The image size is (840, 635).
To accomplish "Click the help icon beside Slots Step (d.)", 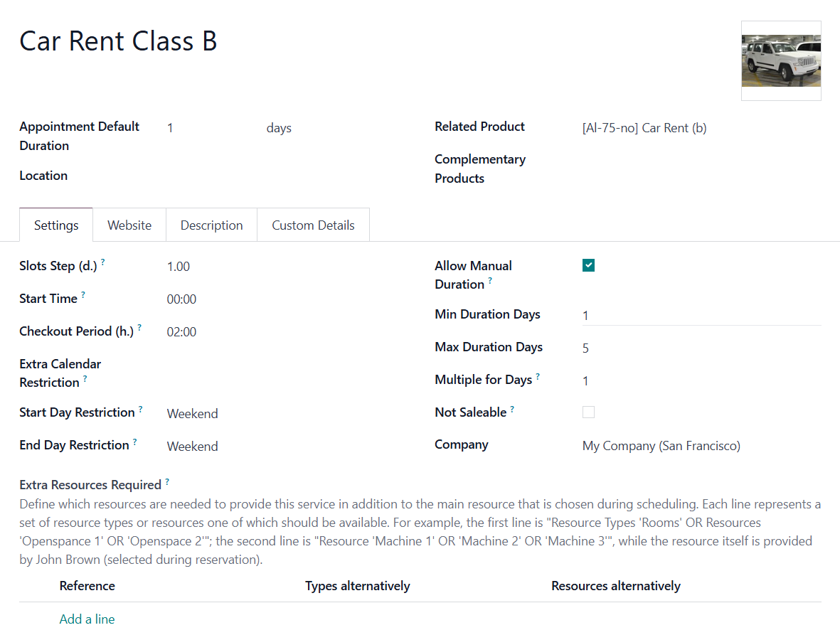I will point(103,262).
